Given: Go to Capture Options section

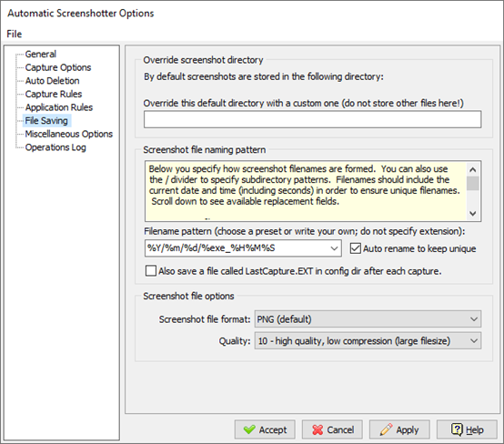Looking at the screenshot, I should point(58,67).
